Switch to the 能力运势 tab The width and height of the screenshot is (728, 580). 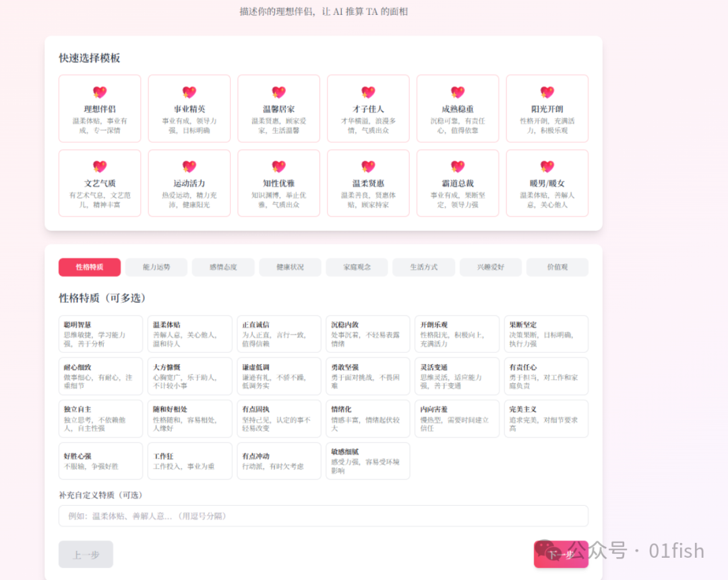point(156,267)
